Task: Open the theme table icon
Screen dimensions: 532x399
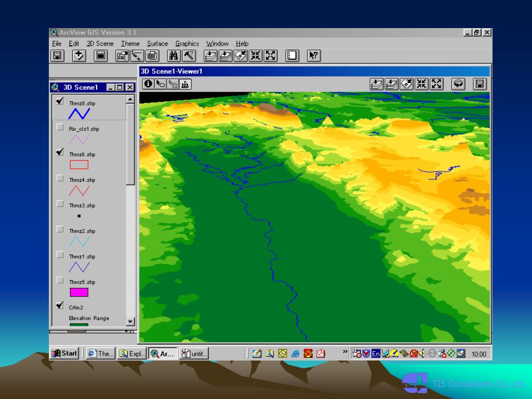Action: (152, 56)
